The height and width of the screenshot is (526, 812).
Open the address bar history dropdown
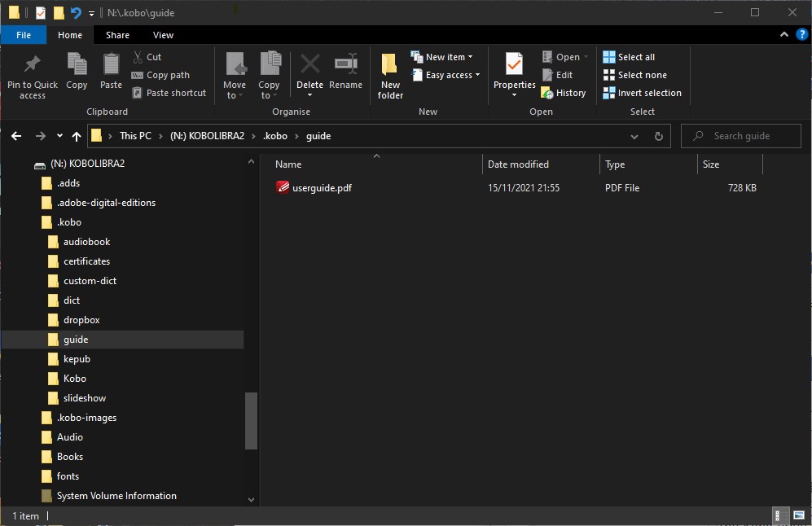(x=634, y=136)
